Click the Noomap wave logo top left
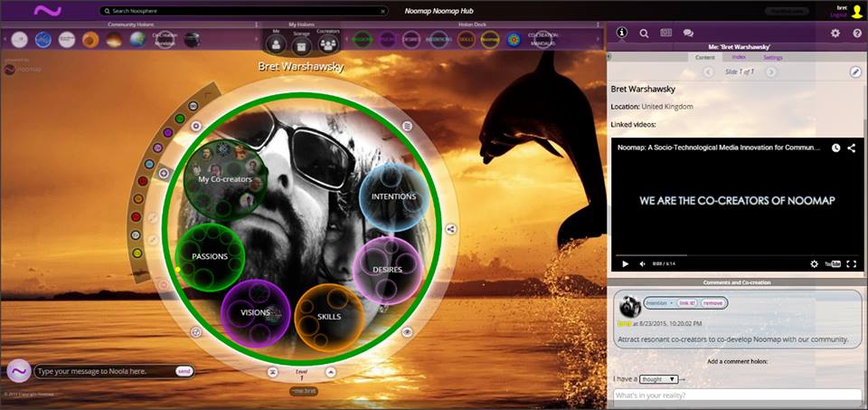868x410 pixels. click(48, 11)
